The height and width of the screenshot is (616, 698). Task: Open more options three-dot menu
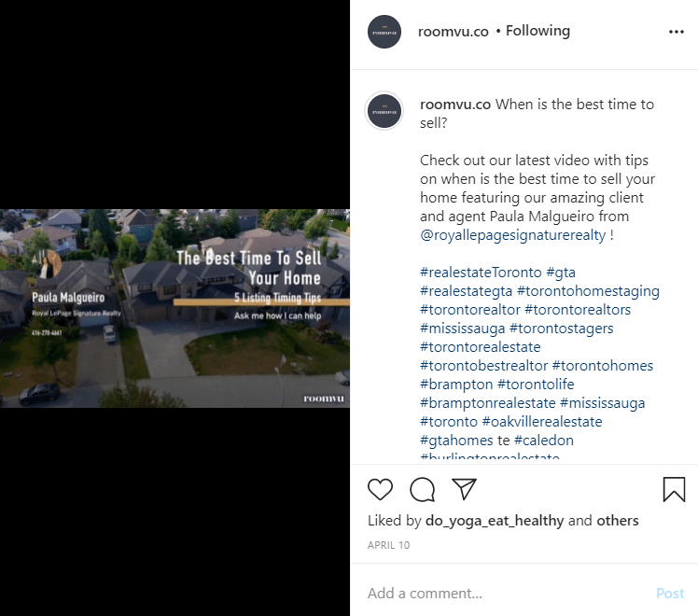(x=677, y=32)
